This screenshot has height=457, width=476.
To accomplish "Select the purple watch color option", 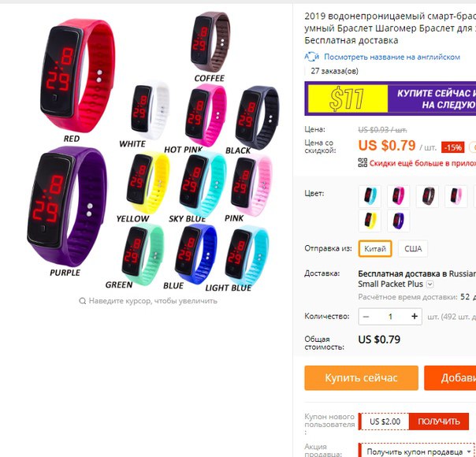I will [x=398, y=221].
